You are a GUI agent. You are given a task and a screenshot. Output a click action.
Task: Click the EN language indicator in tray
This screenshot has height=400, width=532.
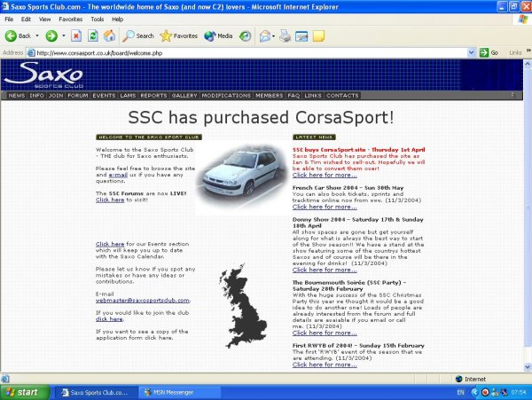pos(460,393)
